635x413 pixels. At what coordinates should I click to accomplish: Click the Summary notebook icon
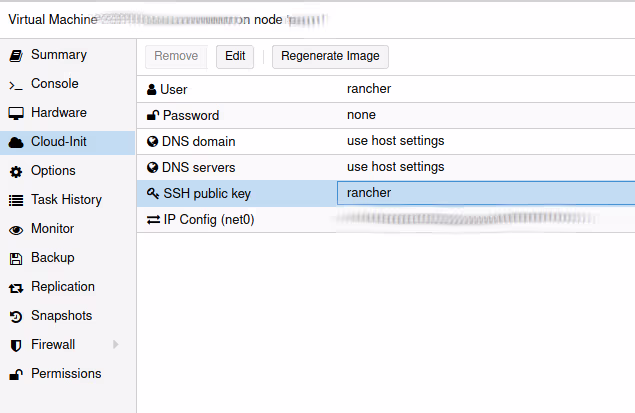point(15,55)
